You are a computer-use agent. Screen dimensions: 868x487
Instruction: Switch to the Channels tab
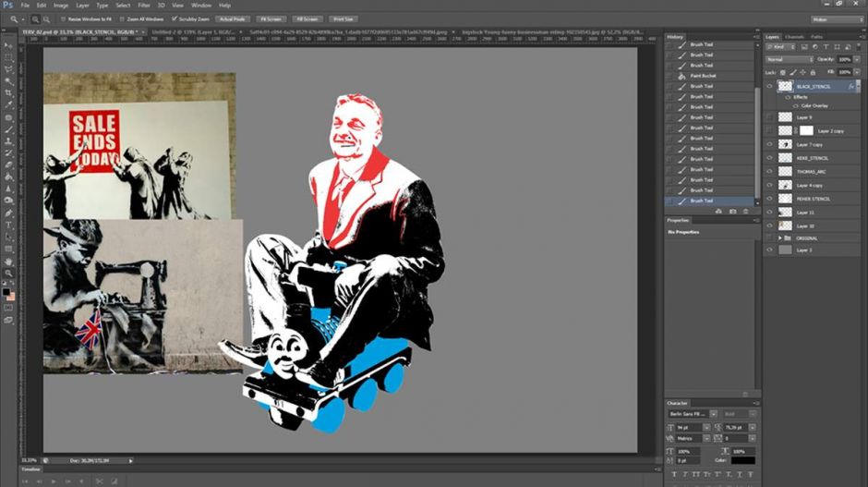click(794, 37)
